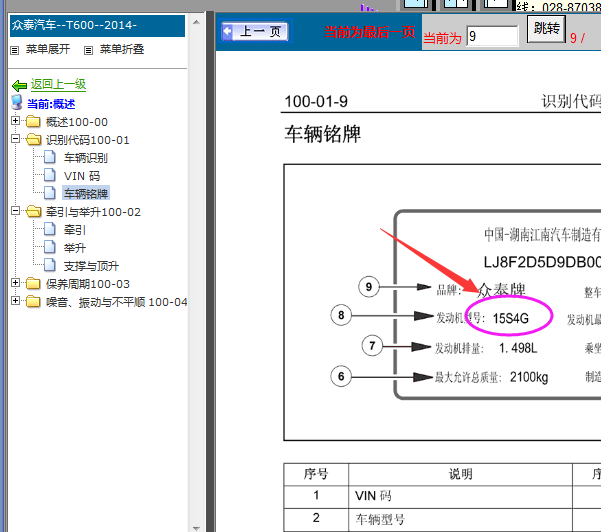The image size is (601, 532).
Task: Click the 车辆型号 table cell
Action: 460,519
